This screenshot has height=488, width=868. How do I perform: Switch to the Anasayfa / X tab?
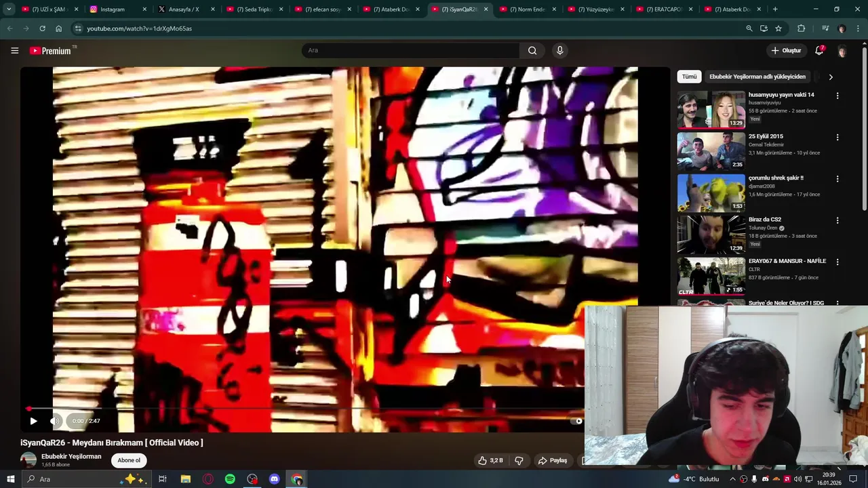(x=186, y=9)
